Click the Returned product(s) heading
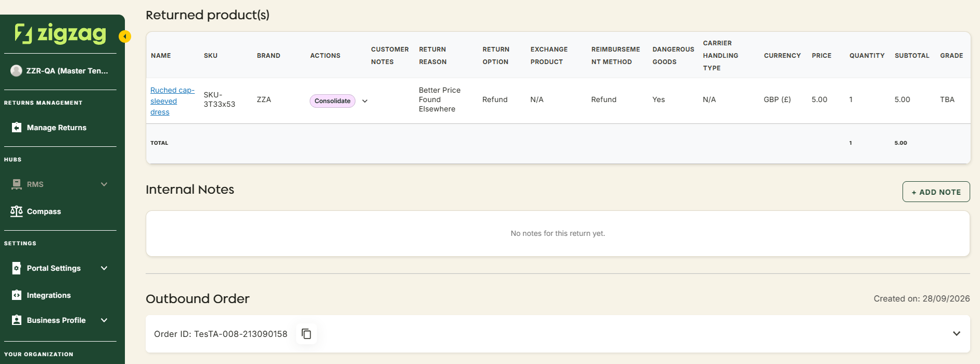Image resolution: width=980 pixels, height=364 pixels. (208, 15)
